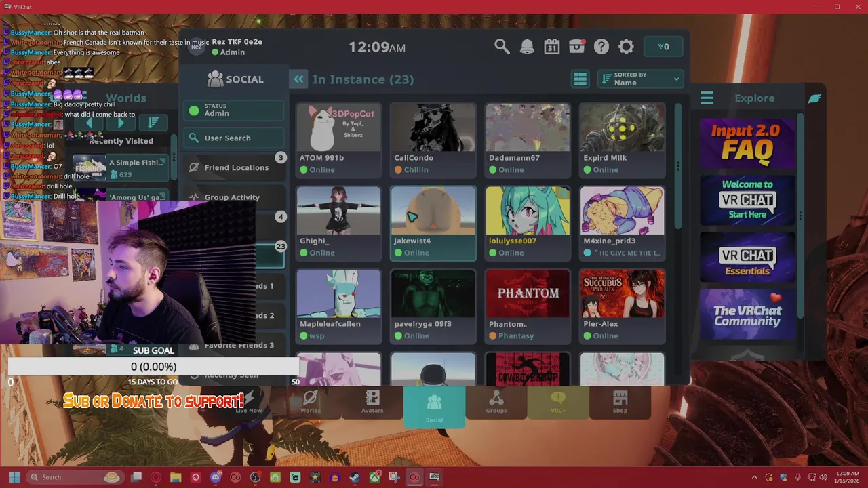Open Pier-Alex user card
This screenshot has width=868, height=488.
point(623,306)
